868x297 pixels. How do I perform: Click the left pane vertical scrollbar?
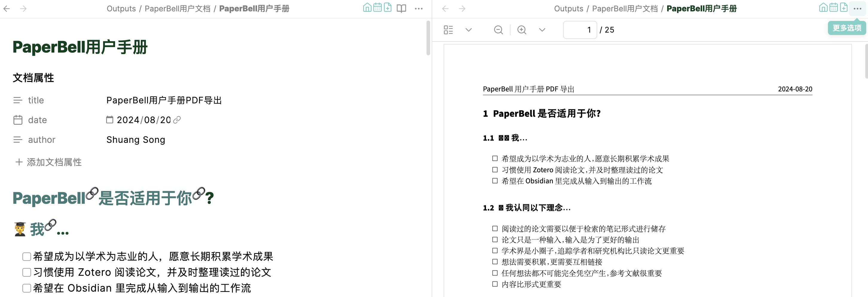pos(428,38)
